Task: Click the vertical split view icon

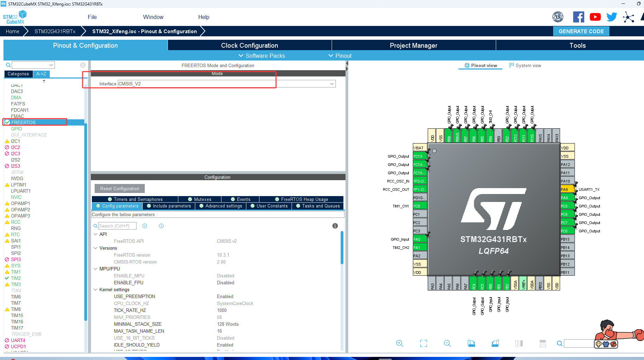Action: [519, 343]
